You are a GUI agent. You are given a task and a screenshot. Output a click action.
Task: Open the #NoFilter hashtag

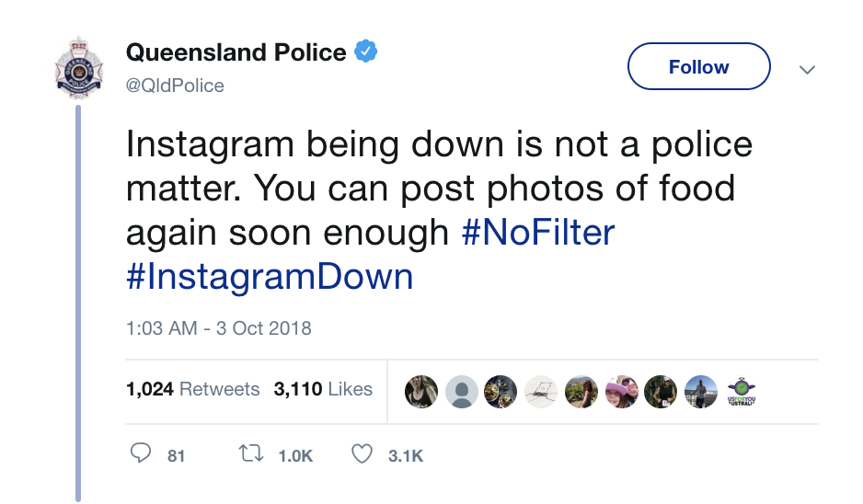pos(537,233)
